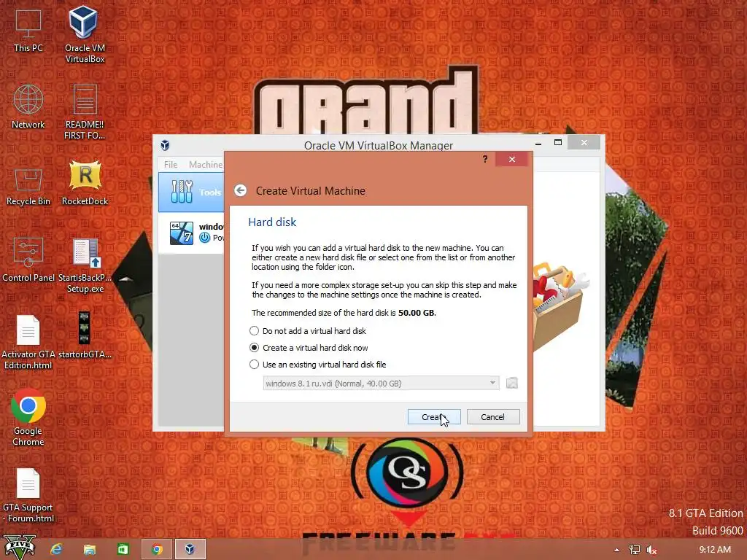The image size is (747, 560).
Task: Open Windows Store from taskbar
Action: point(123,549)
